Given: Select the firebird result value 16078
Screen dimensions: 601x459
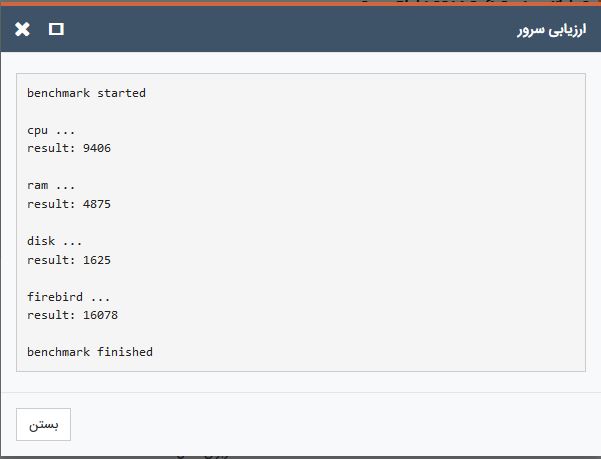Looking at the screenshot, I should (x=100, y=315).
